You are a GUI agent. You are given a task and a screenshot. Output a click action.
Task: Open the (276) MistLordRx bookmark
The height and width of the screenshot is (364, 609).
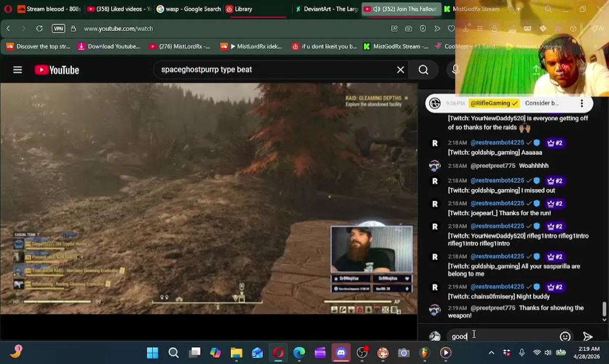(x=180, y=47)
